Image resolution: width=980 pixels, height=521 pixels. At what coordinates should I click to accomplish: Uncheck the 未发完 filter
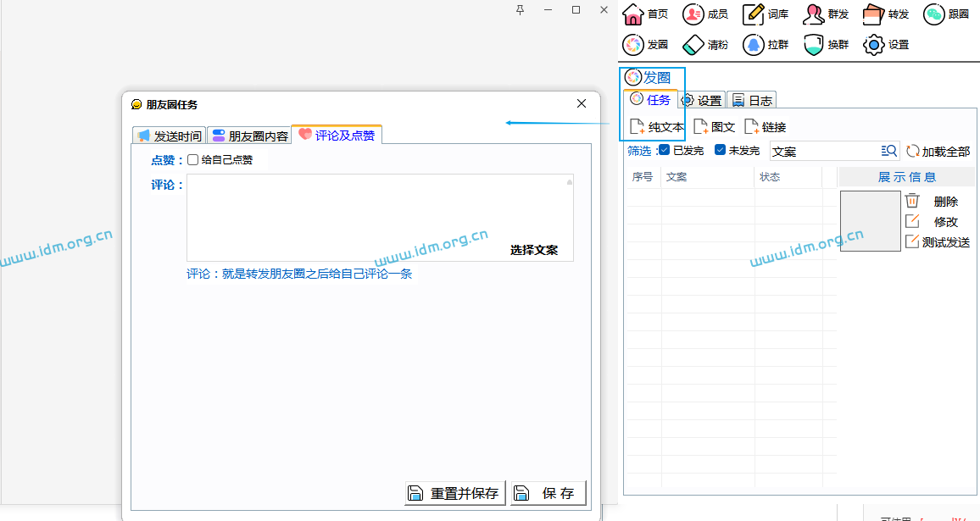point(720,150)
